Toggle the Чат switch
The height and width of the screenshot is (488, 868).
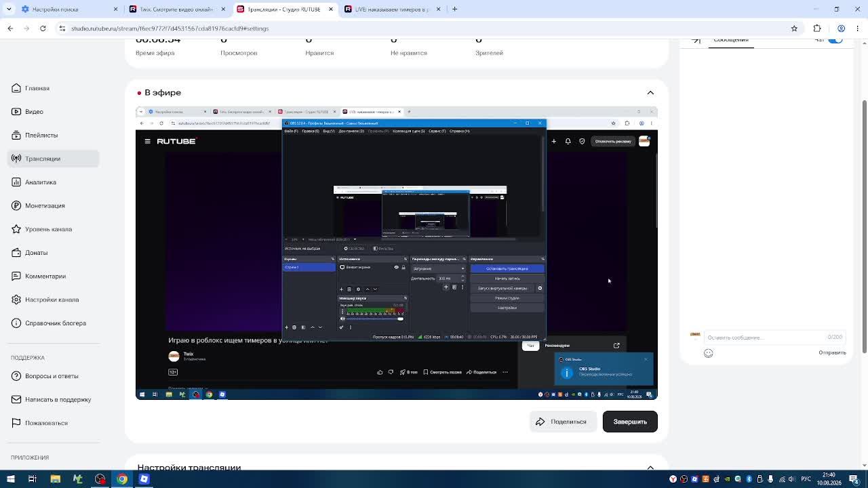(x=835, y=40)
